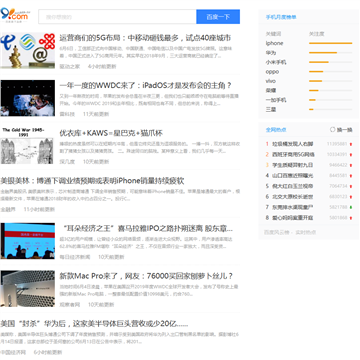Open headline 新款Mac Pro来了
This screenshot has height=360, width=360.
tap(146, 276)
